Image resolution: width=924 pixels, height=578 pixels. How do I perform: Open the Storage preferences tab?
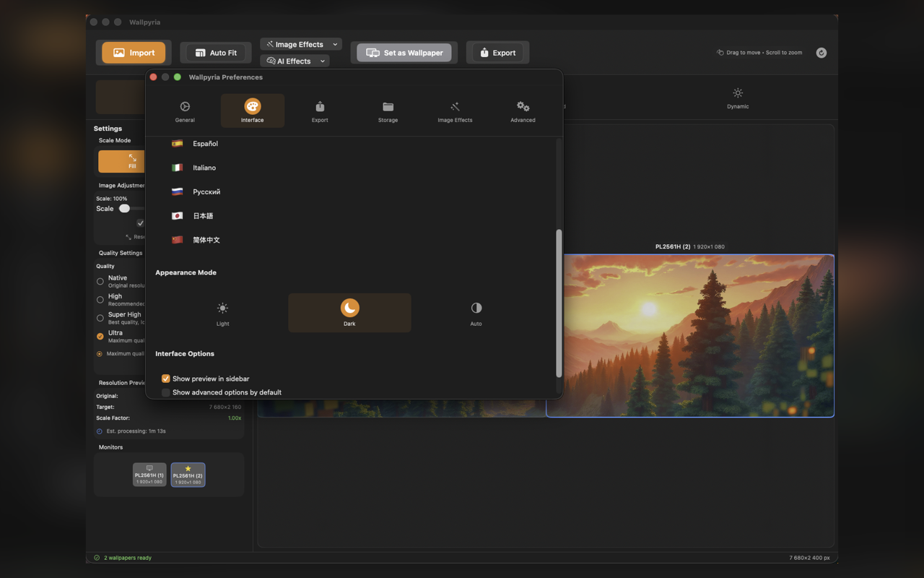click(388, 111)
